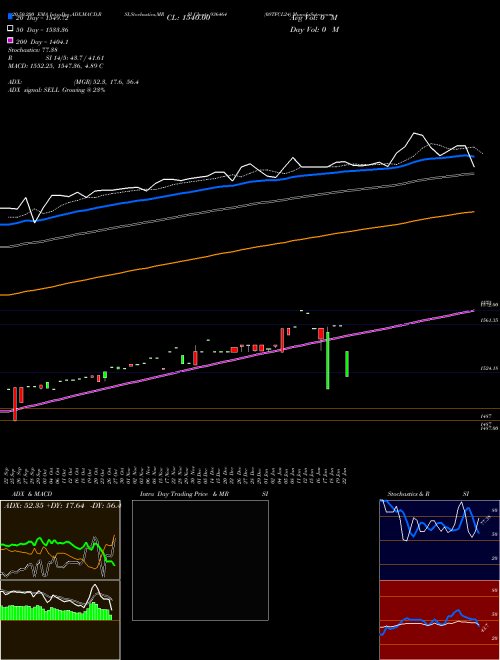Click the white 50 Day legend square

(x=11, y=29)
